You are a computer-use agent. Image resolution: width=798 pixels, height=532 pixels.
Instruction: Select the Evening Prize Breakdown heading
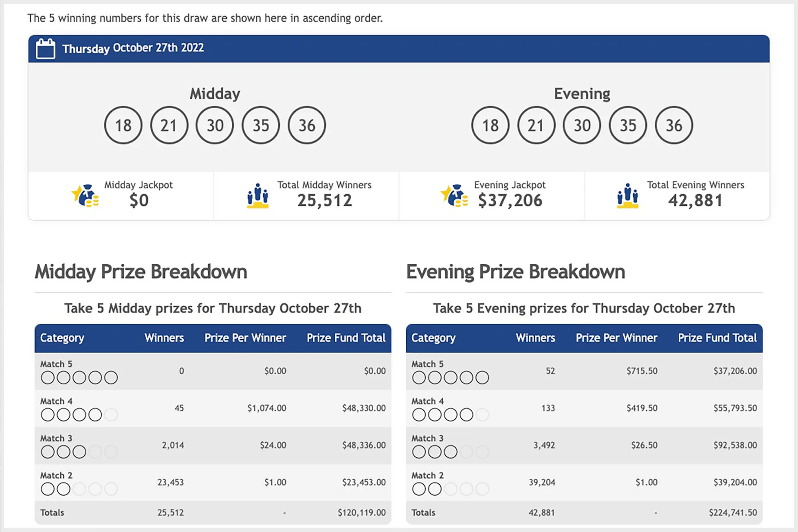pyautogui.click(x=515, y=271)
